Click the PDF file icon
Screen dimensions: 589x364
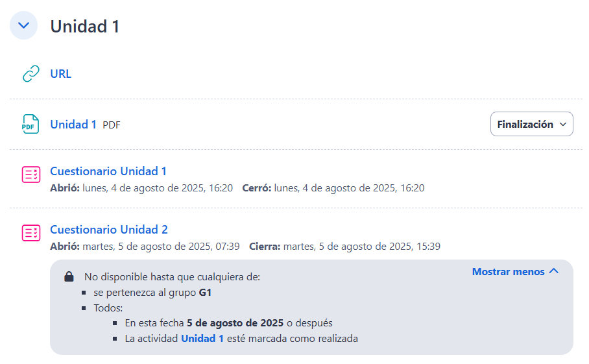tap(30, 124)
